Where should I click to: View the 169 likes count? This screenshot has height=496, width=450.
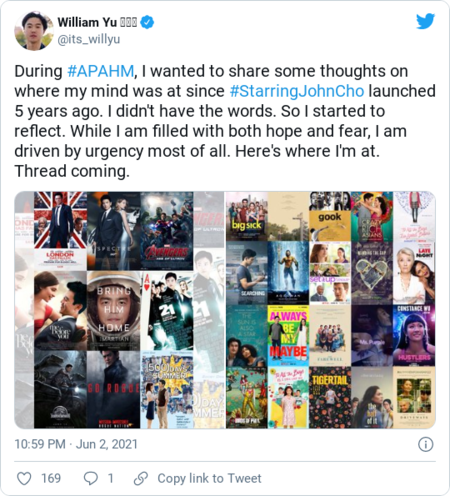(51, 479)
